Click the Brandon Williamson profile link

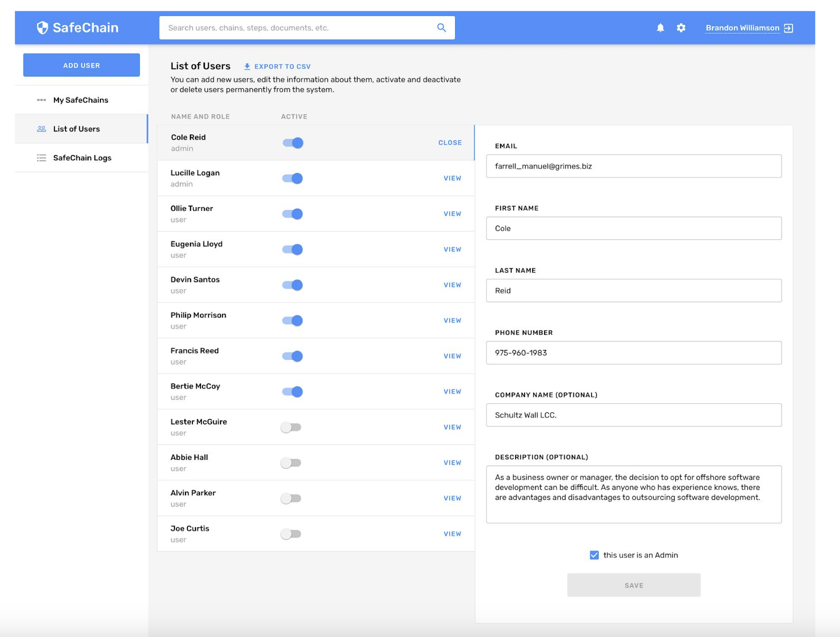coord(742,28)
